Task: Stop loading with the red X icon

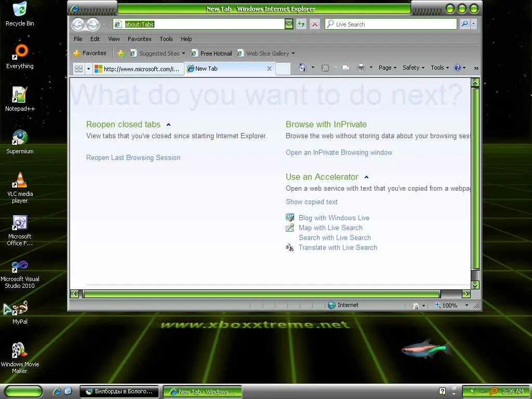Action: (315, 24)
